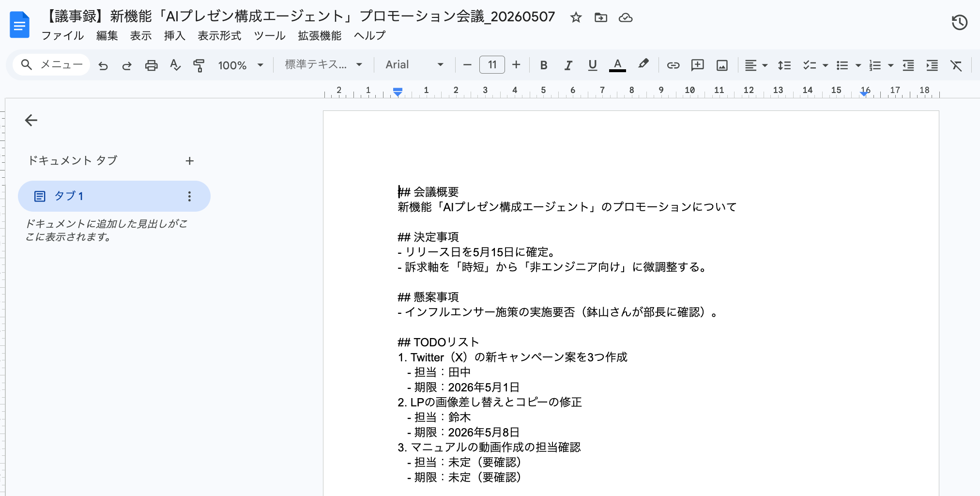This screenshot has height=496, width=980.
Task: Open the zoom level dropdown
Action: 241,65
